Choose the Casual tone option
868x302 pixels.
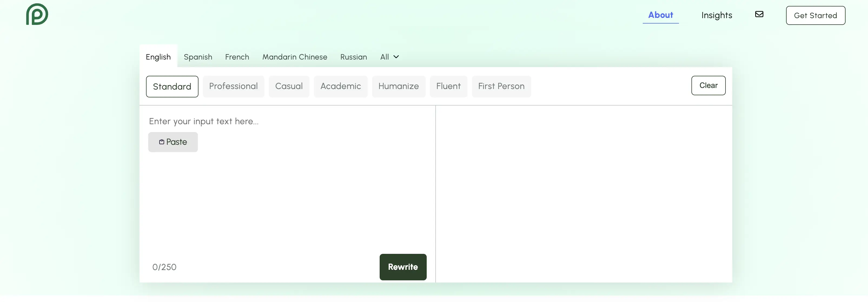coord(289,86)
